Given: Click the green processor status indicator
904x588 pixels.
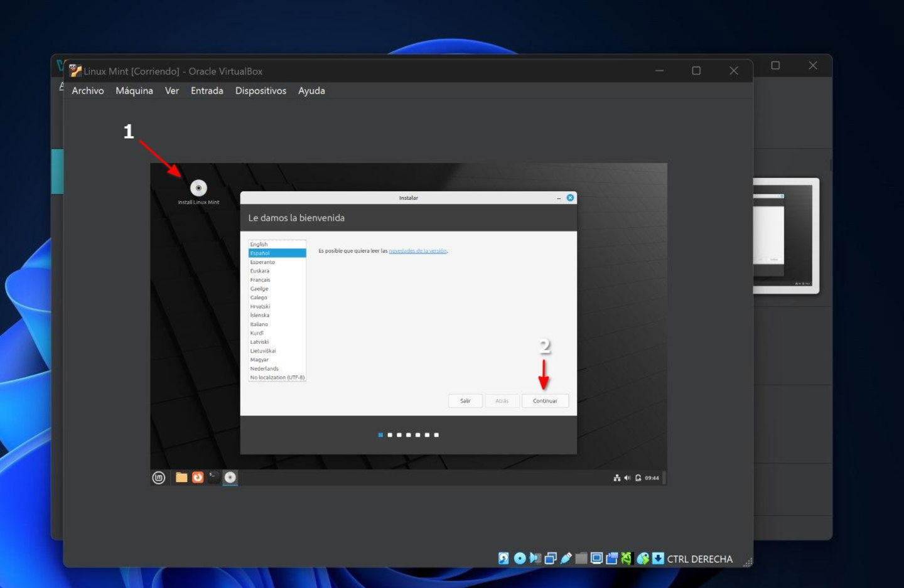Looking at the screenshot, I should click(627, 559).
